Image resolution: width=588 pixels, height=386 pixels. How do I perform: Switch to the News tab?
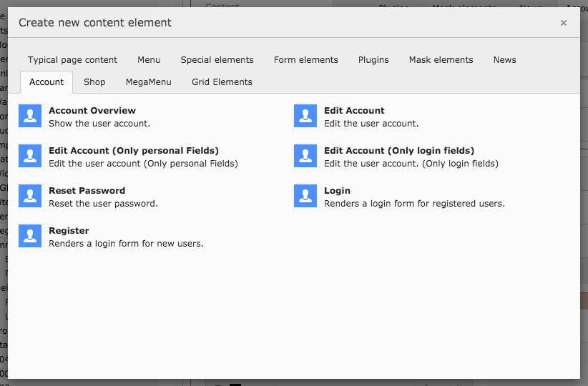click(x=505, y=60)
